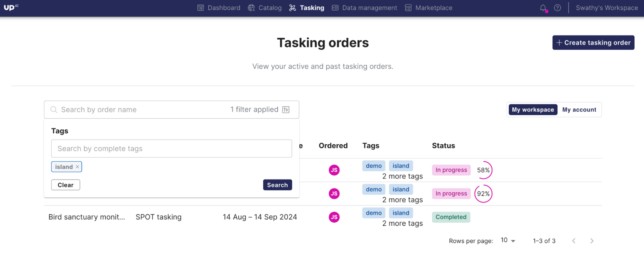Select the island filter chip

[66, 167]
